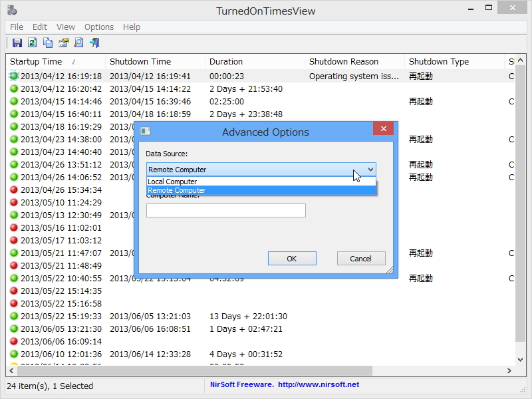
Task: Sort by Shutdown Type column header
Action: tap(454, 61)
